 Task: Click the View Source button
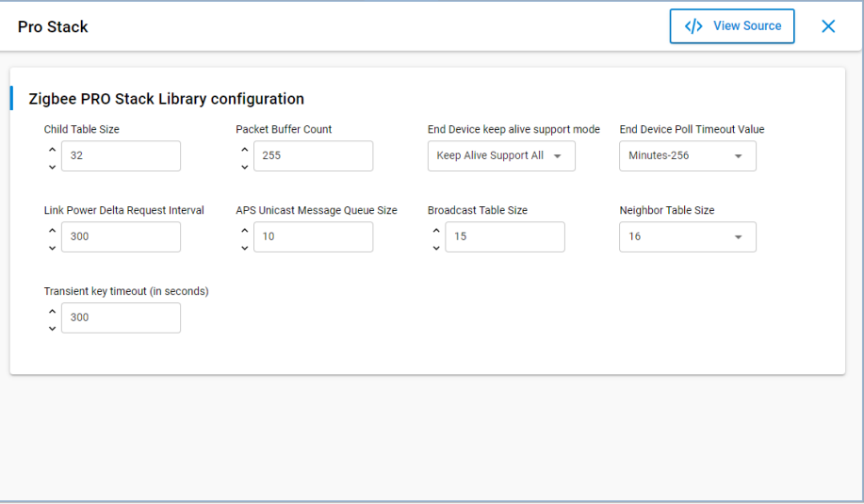pos(732,26)
